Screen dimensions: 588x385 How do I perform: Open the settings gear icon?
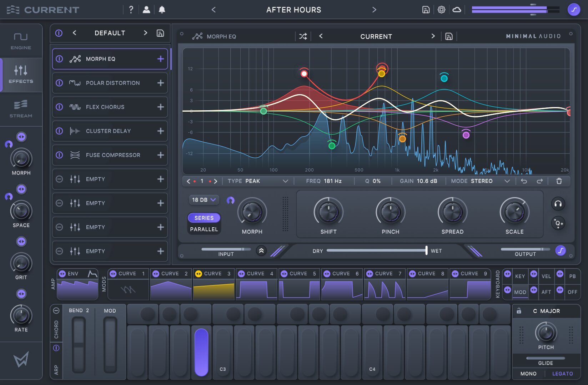tap(441, 10)
